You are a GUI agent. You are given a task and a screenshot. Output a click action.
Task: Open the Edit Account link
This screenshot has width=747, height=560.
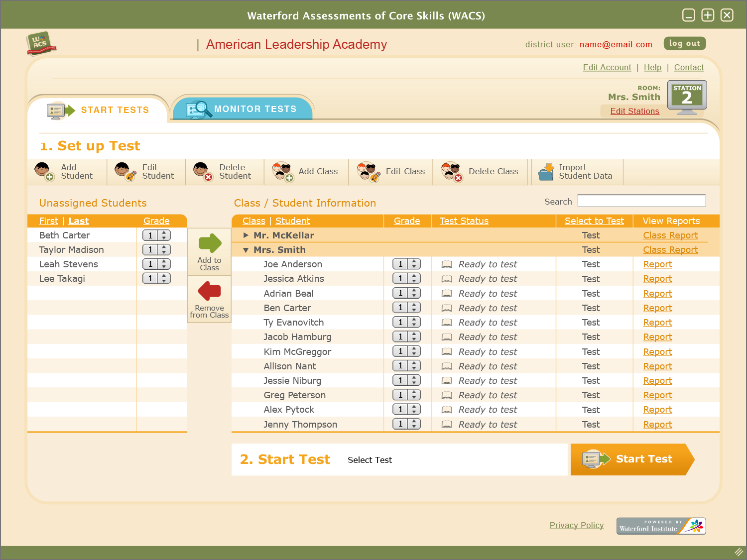click(x=607, y=67)
